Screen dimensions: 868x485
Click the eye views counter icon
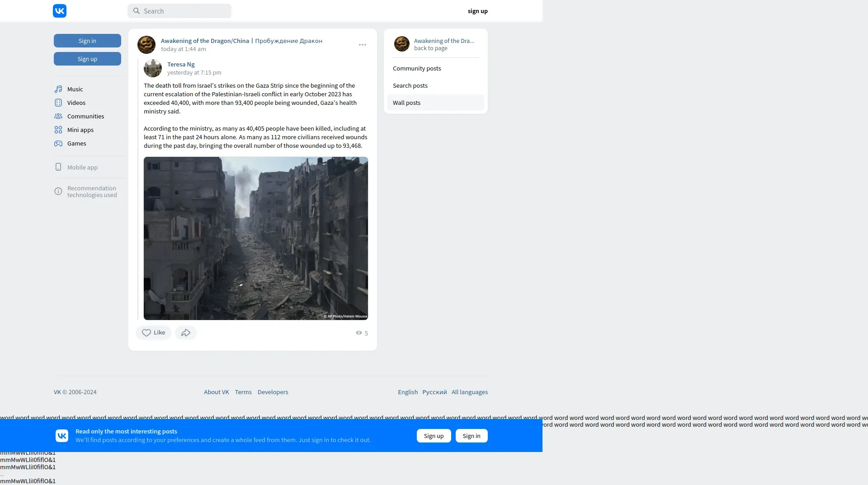[x=359, y=333]
